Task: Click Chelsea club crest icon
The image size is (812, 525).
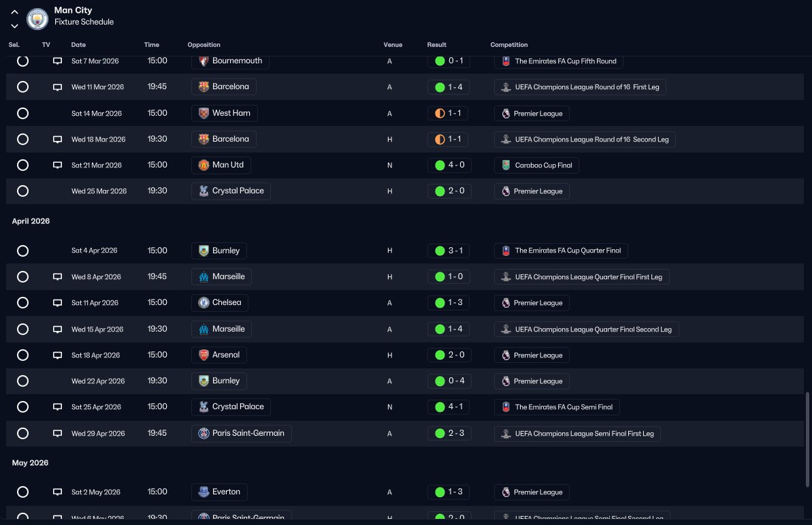Action: click(x=204, y=302)
